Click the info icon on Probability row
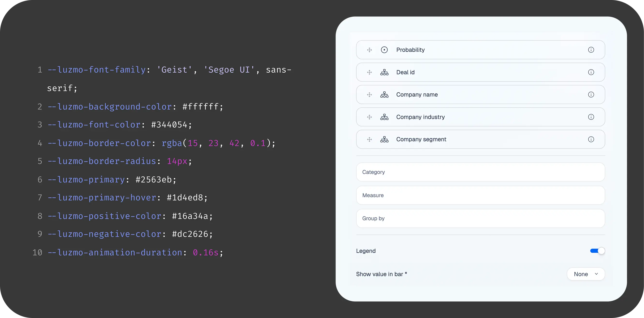644x318 pixels. [x=591, y=50]
